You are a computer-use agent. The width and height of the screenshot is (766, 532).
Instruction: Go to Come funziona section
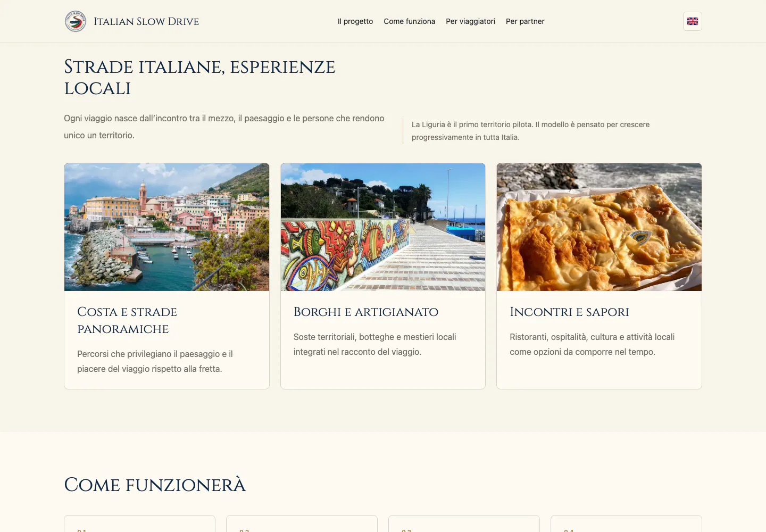click(410, 21)
